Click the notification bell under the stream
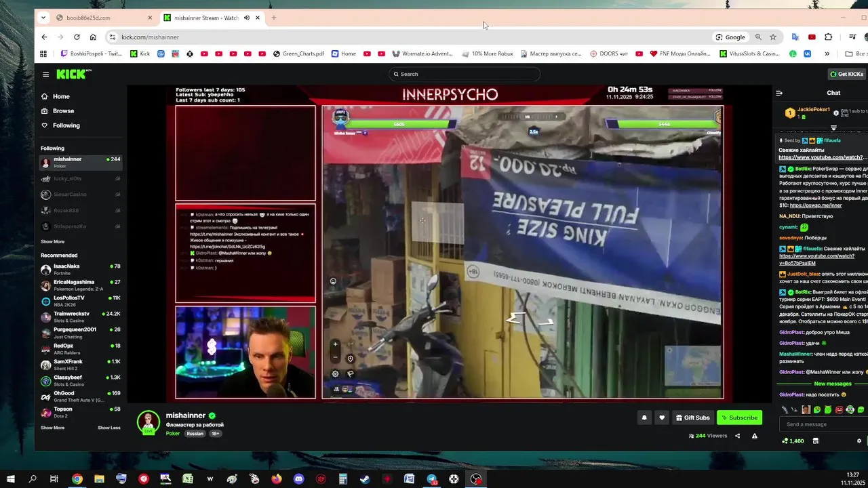868x488 pixels. tap(644, 418)
